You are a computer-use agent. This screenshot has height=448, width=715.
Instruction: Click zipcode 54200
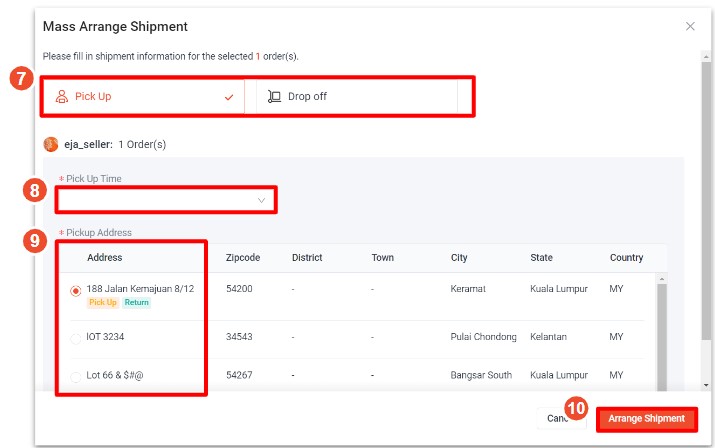pos(239,289)
